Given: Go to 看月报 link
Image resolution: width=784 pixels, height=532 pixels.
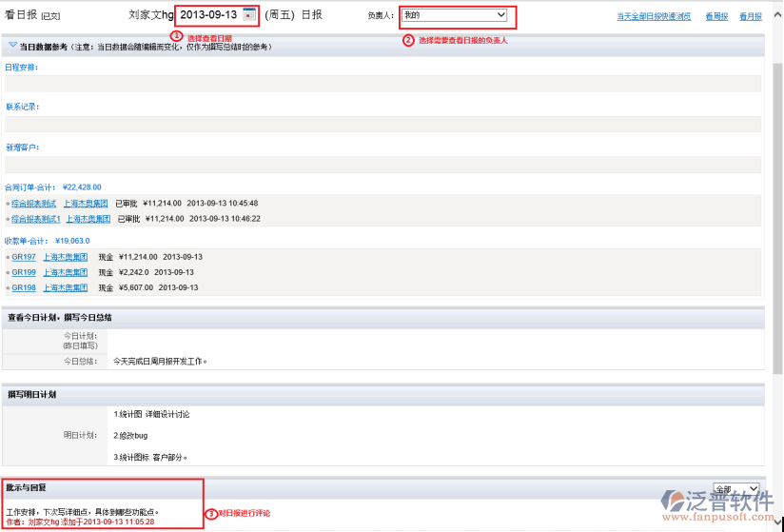Looking at the screenshot, I should tap(751, 16).
